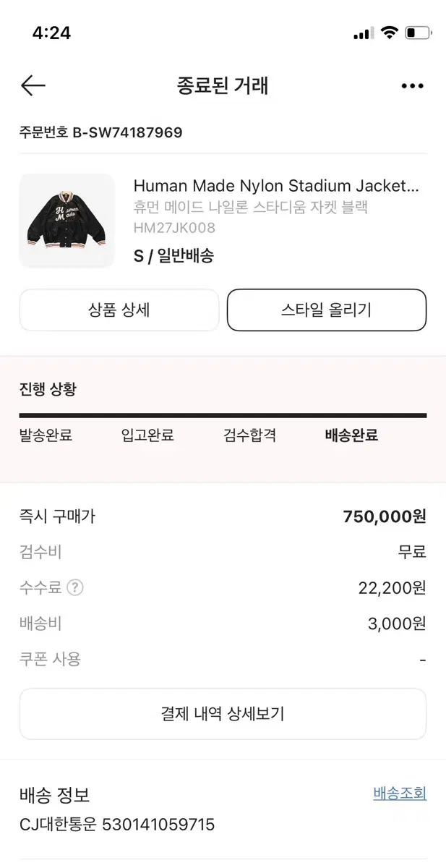Screen dimensions: 446x868
Task: View the 진행 상황 progress bar
Action: pos(223,413)
